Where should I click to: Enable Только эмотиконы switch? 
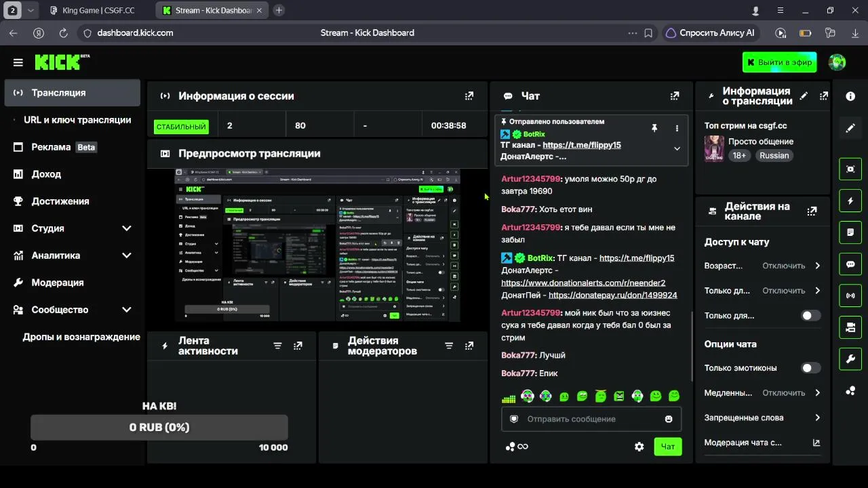(810, 368)
